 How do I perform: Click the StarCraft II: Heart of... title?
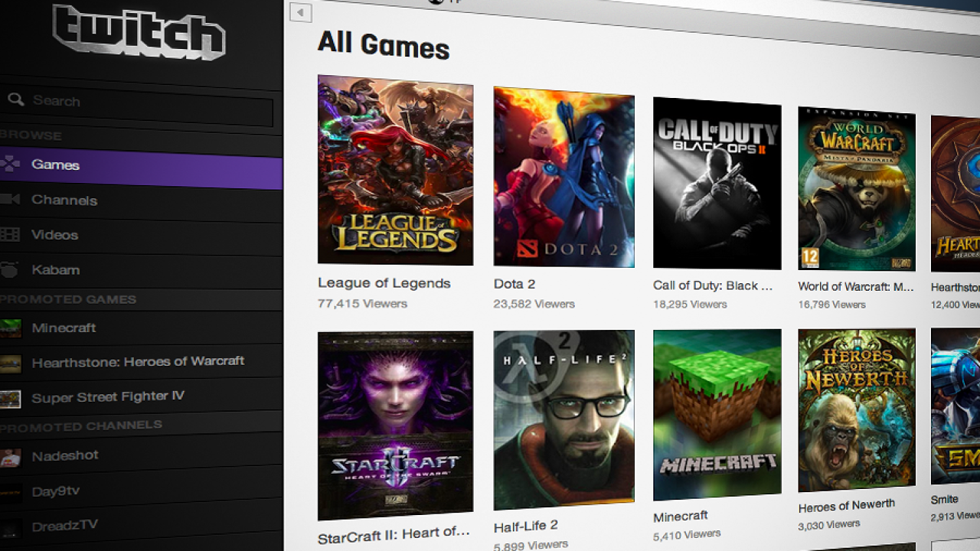394,534
